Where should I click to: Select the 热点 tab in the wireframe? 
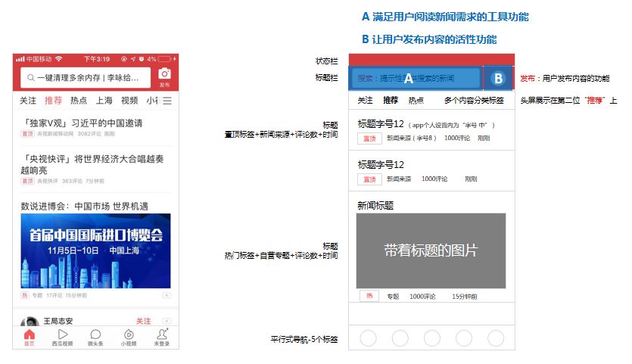pyautogui.click(x=416, y=101)
